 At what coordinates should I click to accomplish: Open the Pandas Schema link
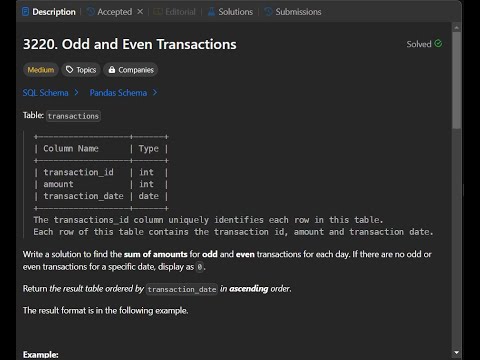[x=118, y=93]
